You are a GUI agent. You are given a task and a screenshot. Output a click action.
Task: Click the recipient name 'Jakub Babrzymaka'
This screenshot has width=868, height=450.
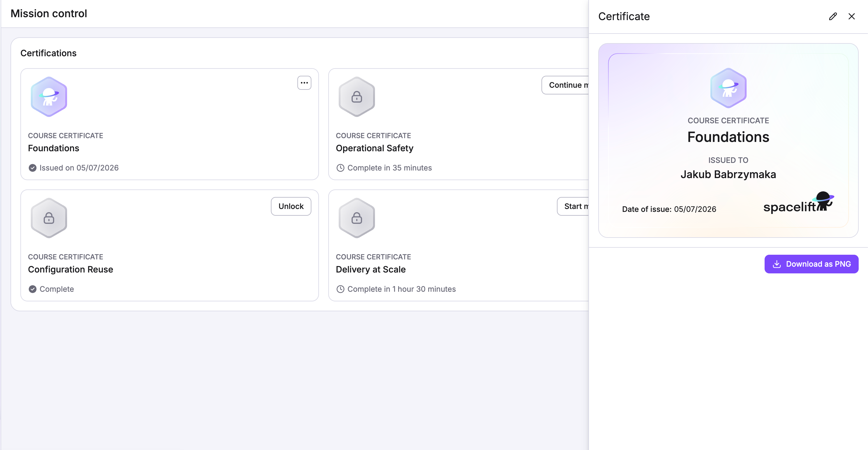[728, 175]
